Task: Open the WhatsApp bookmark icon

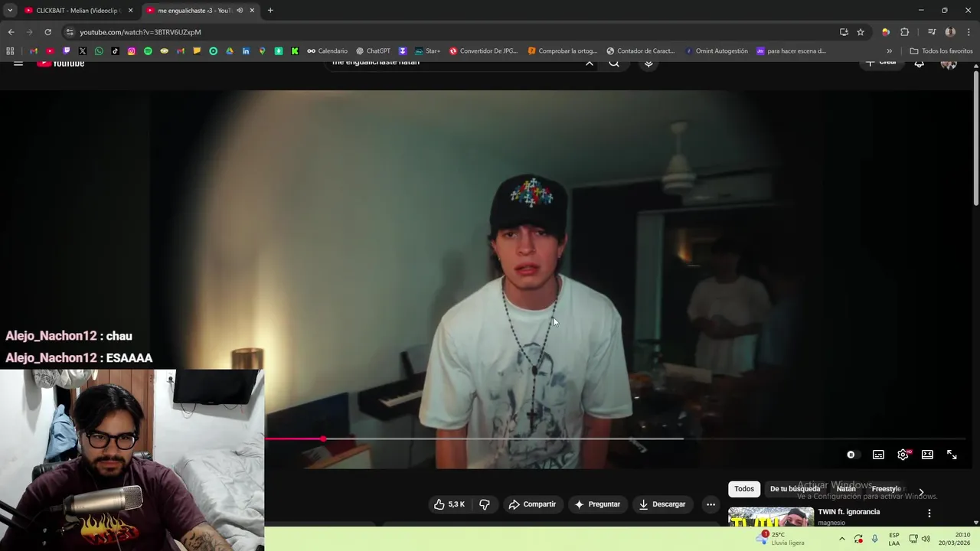Action: (x=99, y=51)
